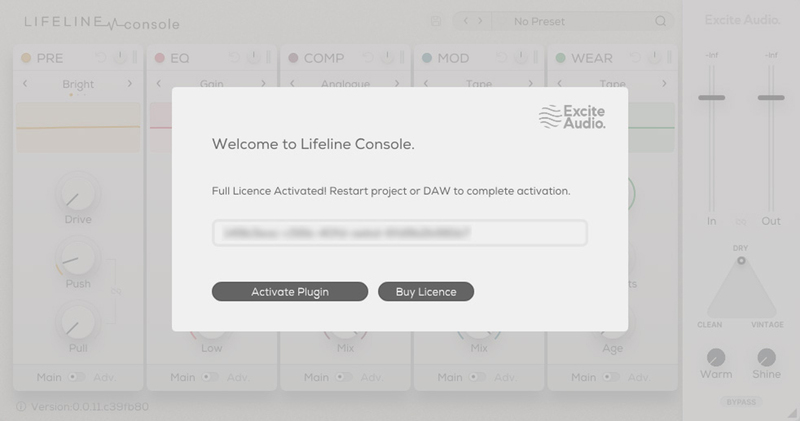Select next MOD type right of Tape
Viewport: 800px width, 421px height.
(531, 83)
